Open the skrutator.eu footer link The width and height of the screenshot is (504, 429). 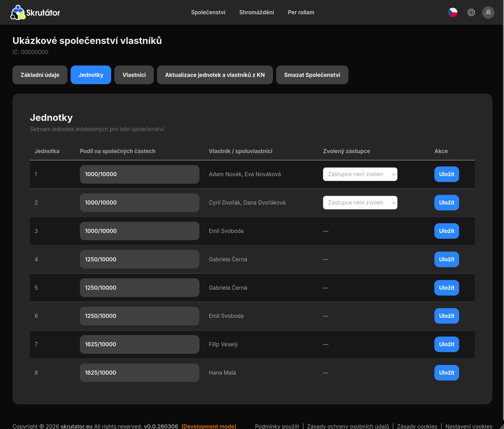(76, 426)
